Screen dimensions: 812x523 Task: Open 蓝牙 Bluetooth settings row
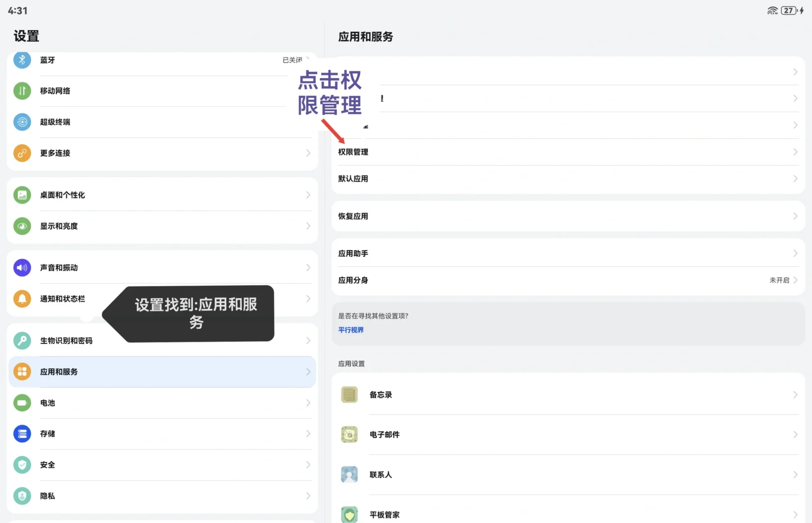162,60
